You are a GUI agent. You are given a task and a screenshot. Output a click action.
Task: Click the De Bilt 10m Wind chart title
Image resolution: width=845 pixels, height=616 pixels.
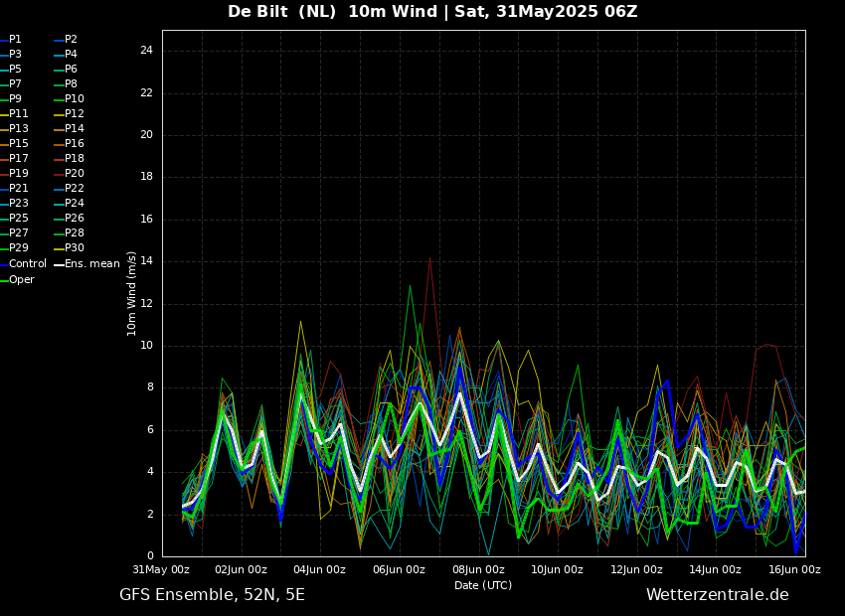pos(432,12)
